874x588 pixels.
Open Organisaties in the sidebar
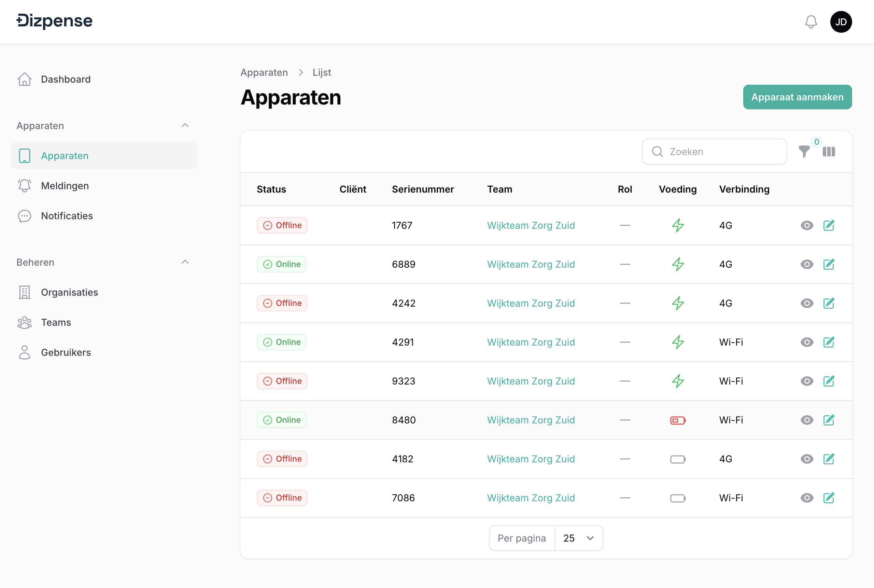coord(69,293)
